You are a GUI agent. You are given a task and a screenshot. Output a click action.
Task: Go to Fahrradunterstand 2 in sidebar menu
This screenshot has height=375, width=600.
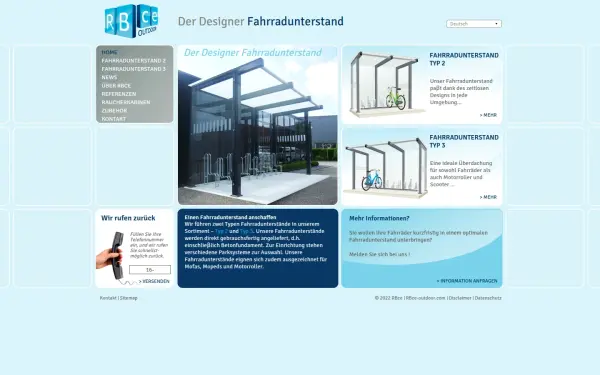click(134, 60)
